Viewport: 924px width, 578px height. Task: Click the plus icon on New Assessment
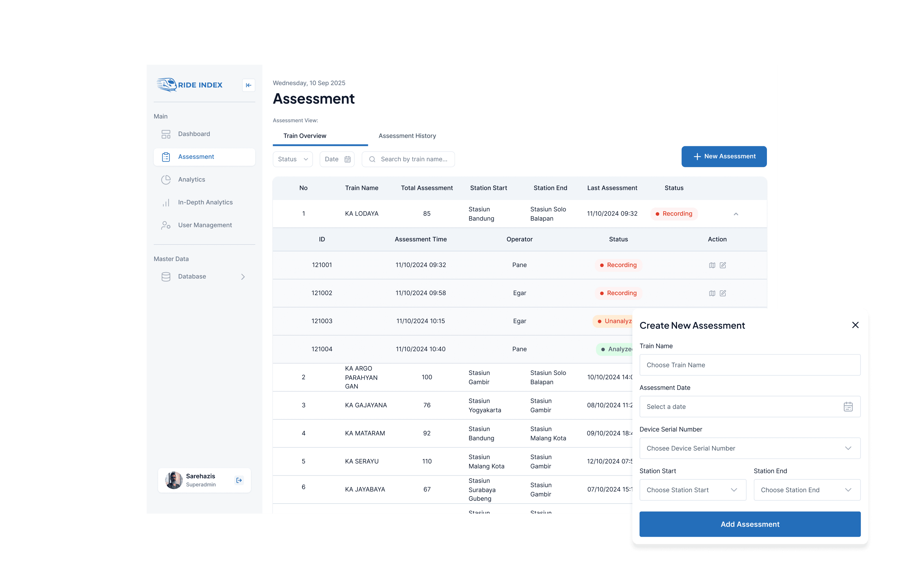click(x=697, y=157)
